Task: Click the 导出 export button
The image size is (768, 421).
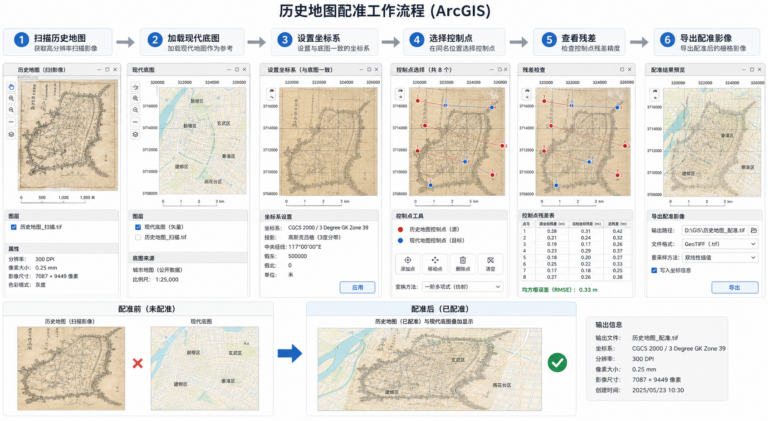Action: point(734,288)
